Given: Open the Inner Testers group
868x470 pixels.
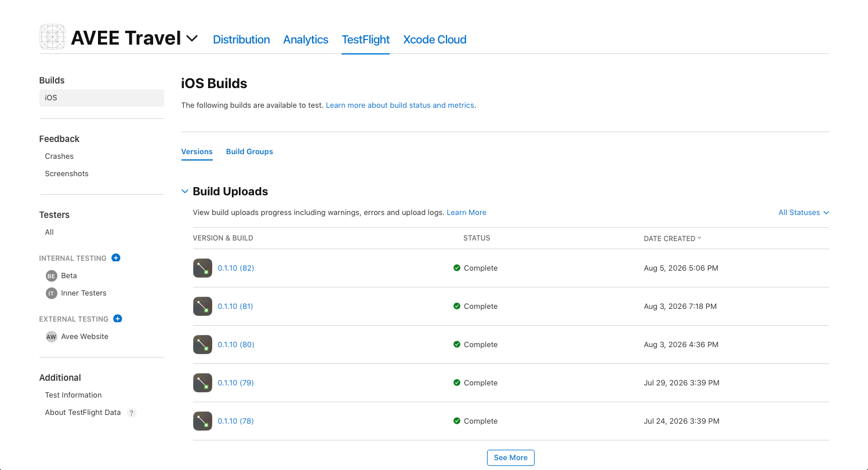Looking at the screenshot, I should click(83, 293).
